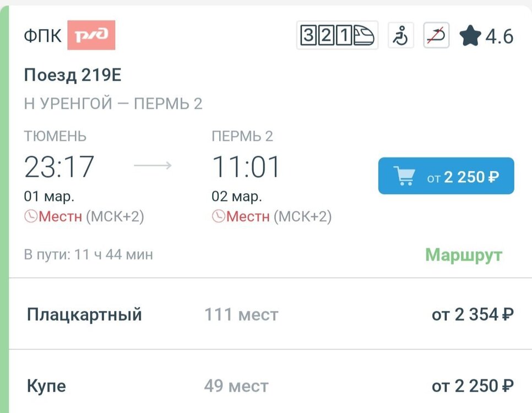
Task: Tap the departure local time clock icon
Action: (30, 216)
